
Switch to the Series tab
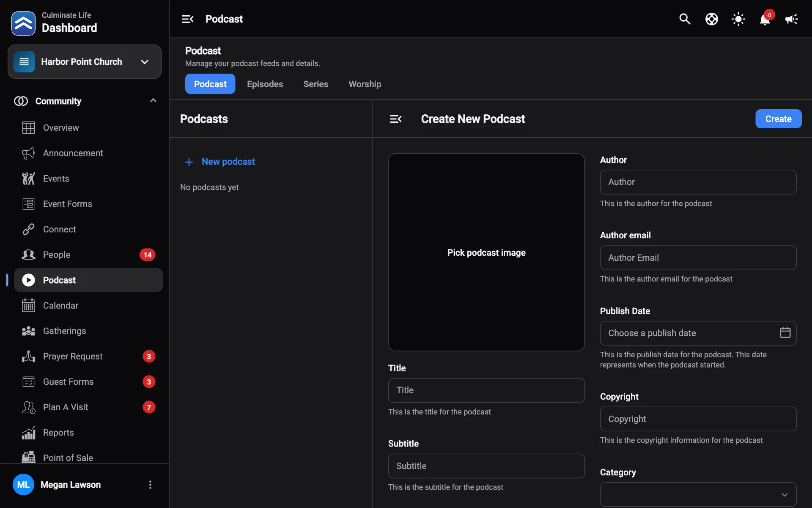point(315,84)
